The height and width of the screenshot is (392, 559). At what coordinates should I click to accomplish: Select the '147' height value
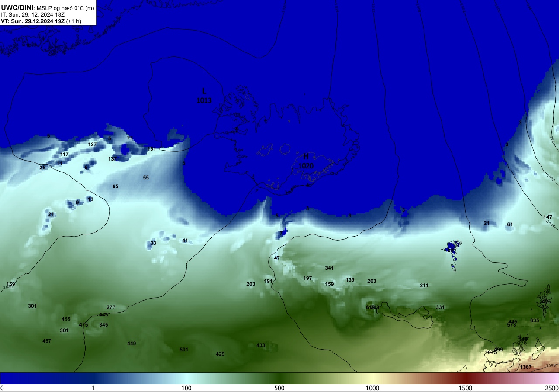pos(548,217)
